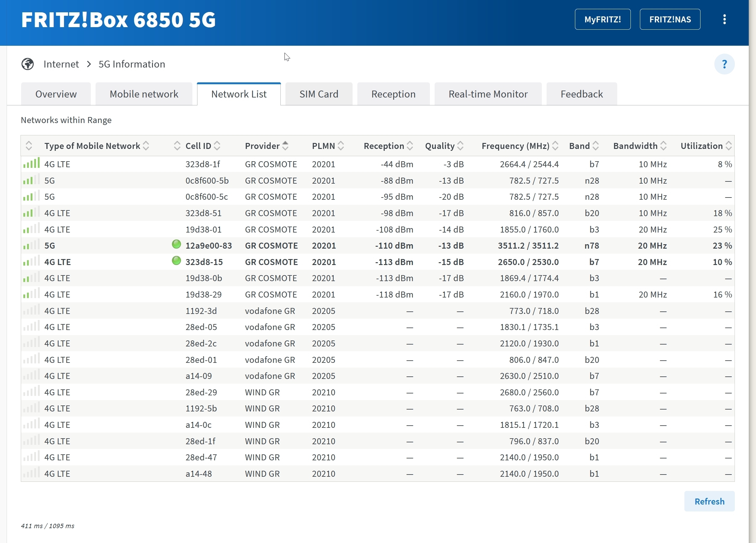Click frequency 3511.2 / 3511.2

pyautogui.click(x=528, y=246)
